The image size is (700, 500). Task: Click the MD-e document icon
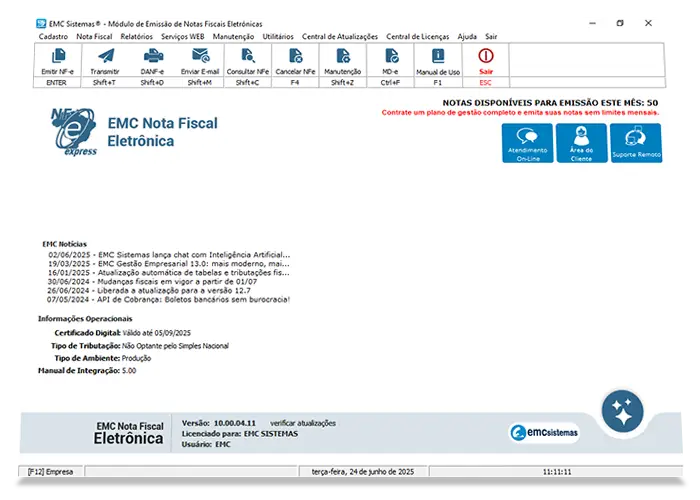pos(391,56)
